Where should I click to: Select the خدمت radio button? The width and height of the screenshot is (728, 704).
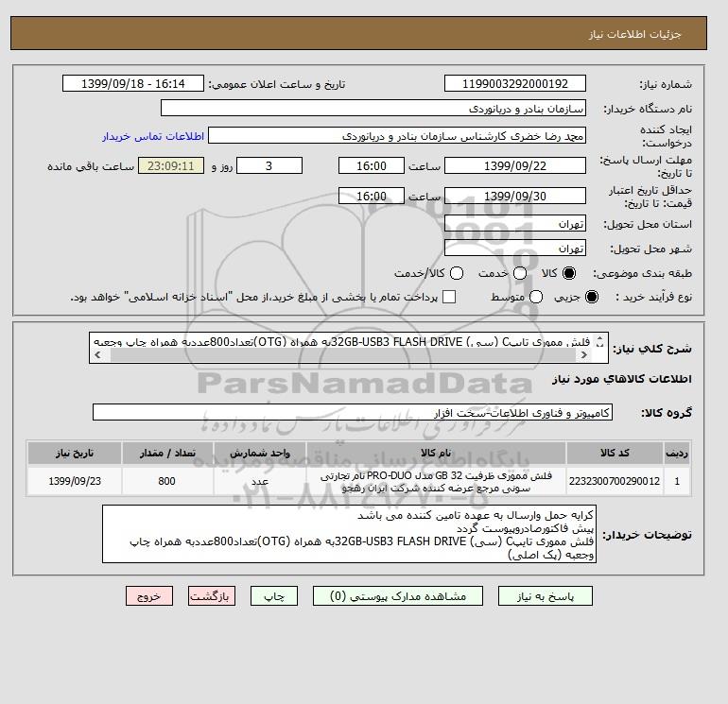pyautogui.click(x=520, y=273)
